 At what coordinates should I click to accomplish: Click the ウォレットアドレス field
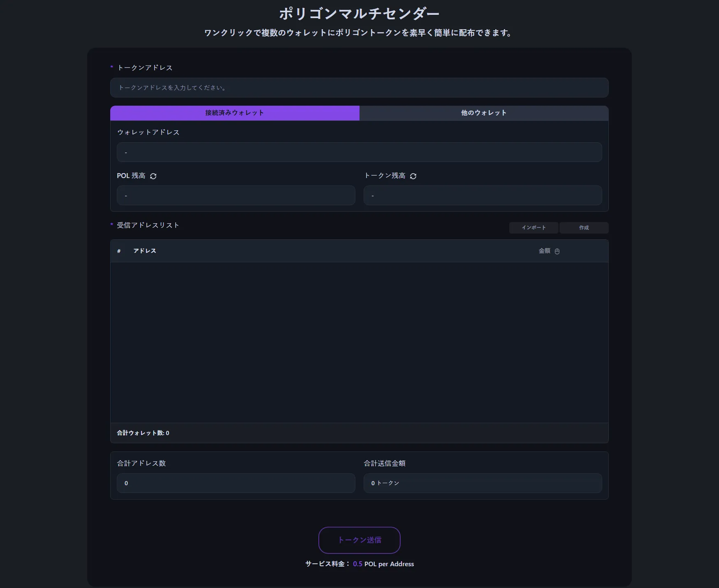click(x=359, y=152)
